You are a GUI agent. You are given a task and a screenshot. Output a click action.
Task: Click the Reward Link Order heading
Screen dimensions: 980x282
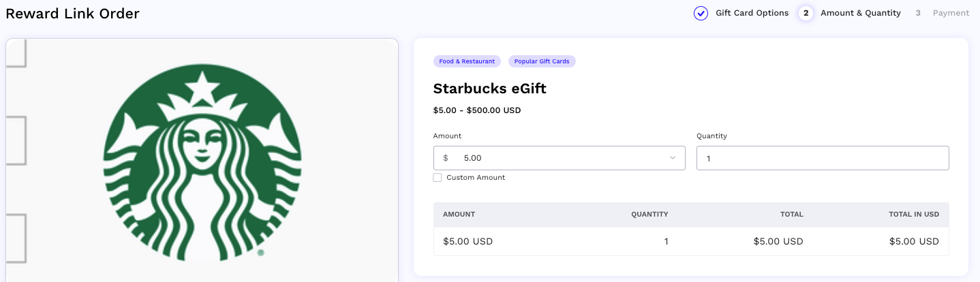(x=72, y=13)
